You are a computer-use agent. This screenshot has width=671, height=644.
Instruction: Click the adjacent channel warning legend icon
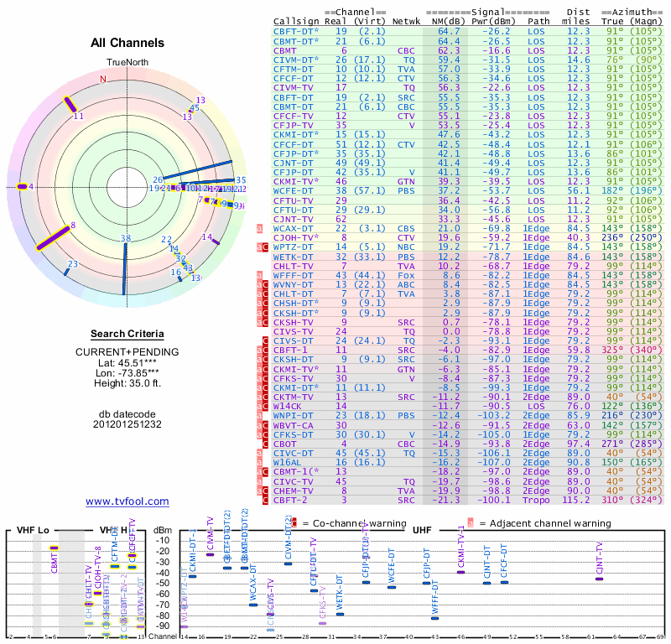471,523
